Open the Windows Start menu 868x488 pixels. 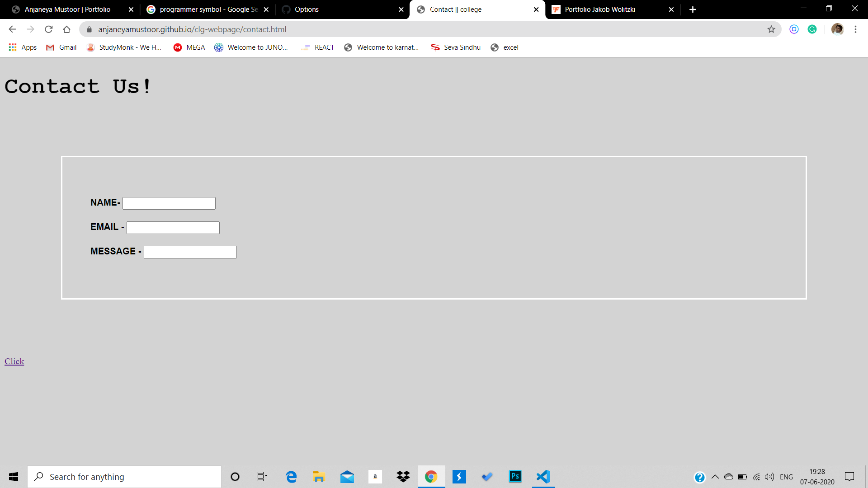[x=14, y=477]
